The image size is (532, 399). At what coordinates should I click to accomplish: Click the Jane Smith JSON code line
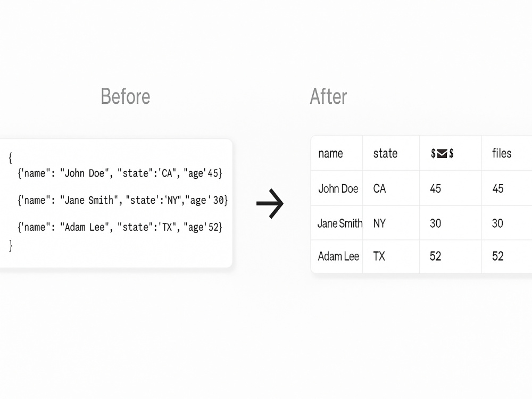click(x=122, y=200)
